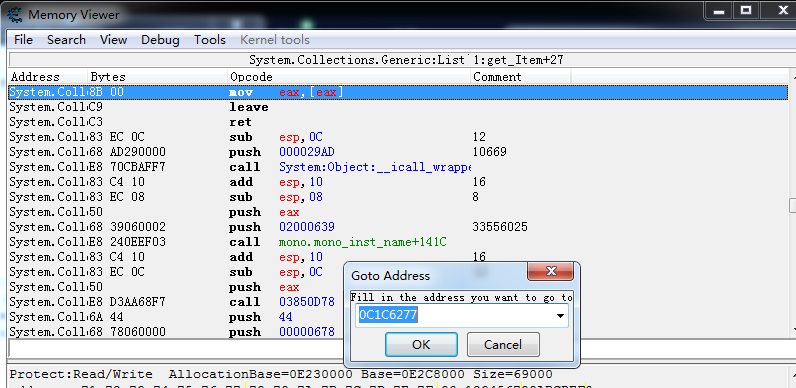796x388 pixels.
Task: Select bytes 'E8 70CBAFF7' cell
Action: tap(127, 167)
